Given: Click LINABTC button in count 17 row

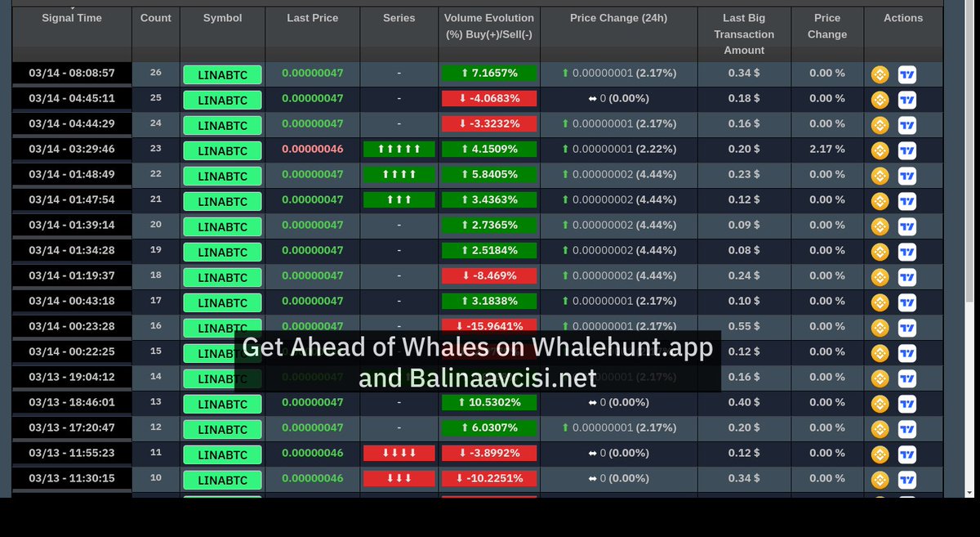Looking at the screenshot, I should coord(222,303).
